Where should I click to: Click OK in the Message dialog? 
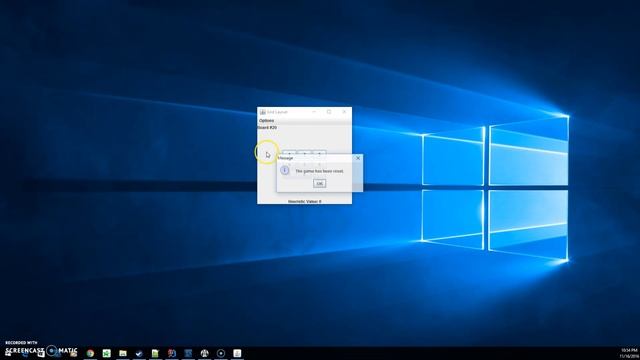[x=319, y=184]
